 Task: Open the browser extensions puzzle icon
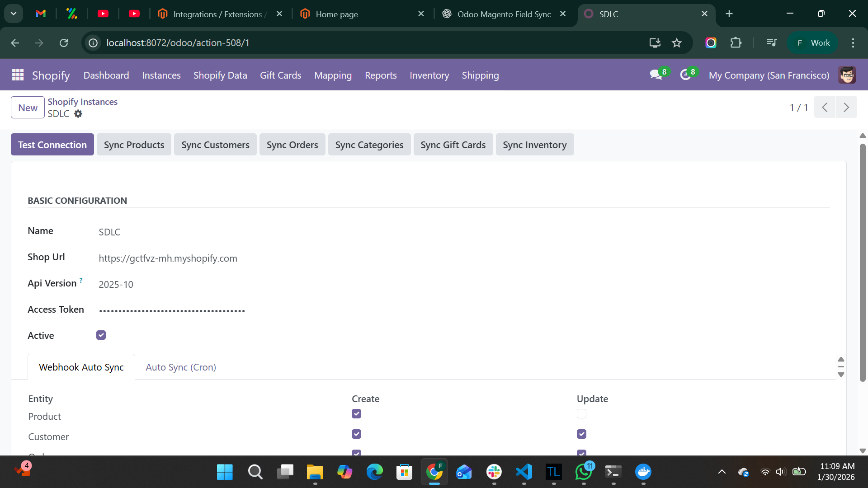736,43
